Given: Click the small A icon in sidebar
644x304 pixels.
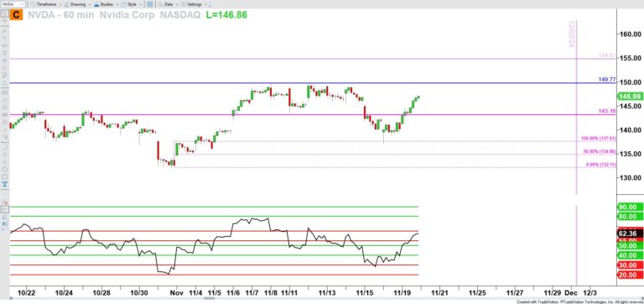Looking at the screenshot, I should pyautogui.click(x=4, y=223).
